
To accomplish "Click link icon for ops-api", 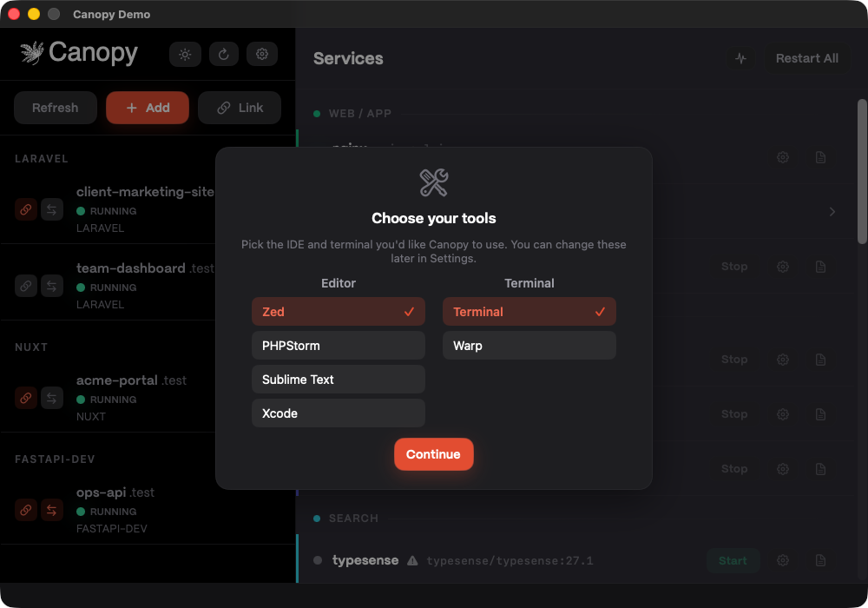I will 26,510.
